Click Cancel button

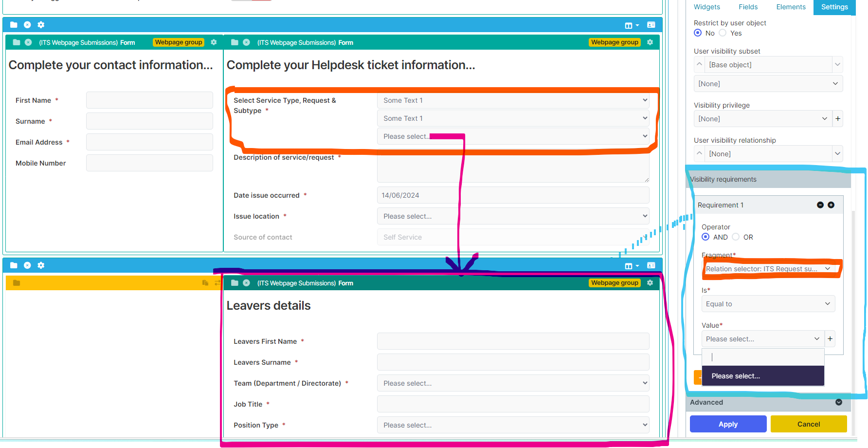809,424
